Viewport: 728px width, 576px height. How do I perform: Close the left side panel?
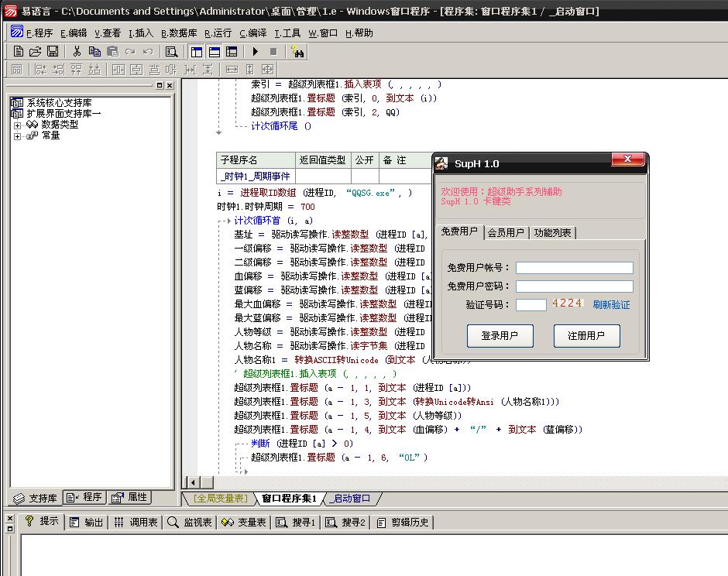point(170,85)
